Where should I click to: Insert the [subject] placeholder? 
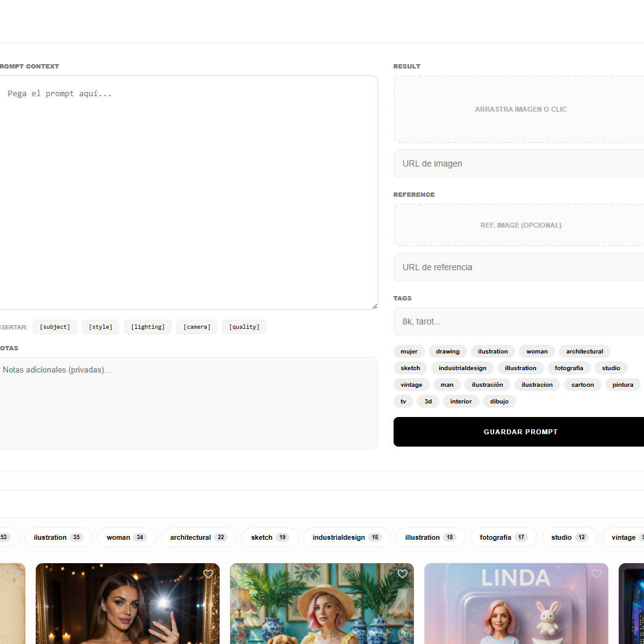tap(55, 327)
